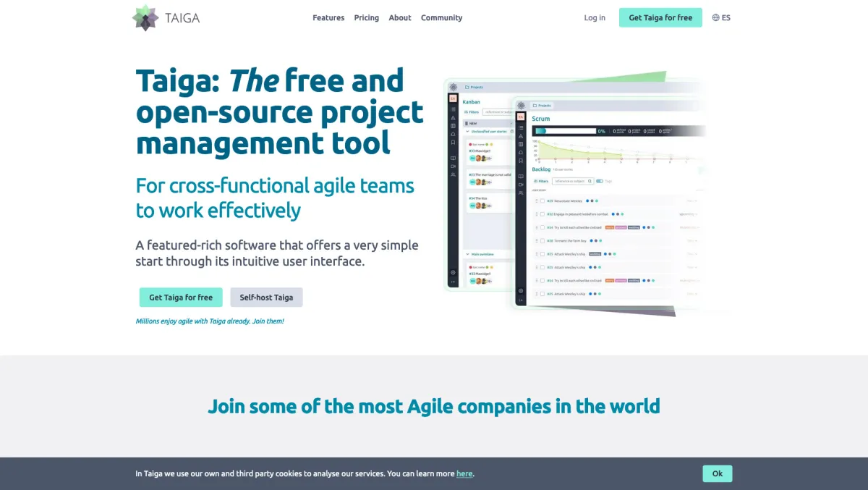Click the Projects folder in the Kanban preview top bar
This screenshot has width=868, height=490.
tap(475, 87)
